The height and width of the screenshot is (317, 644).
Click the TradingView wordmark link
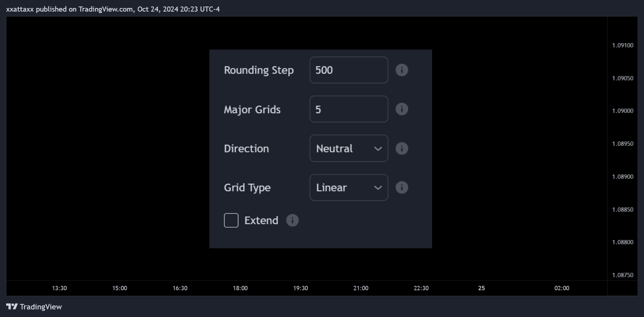click(x=41, y=307)
